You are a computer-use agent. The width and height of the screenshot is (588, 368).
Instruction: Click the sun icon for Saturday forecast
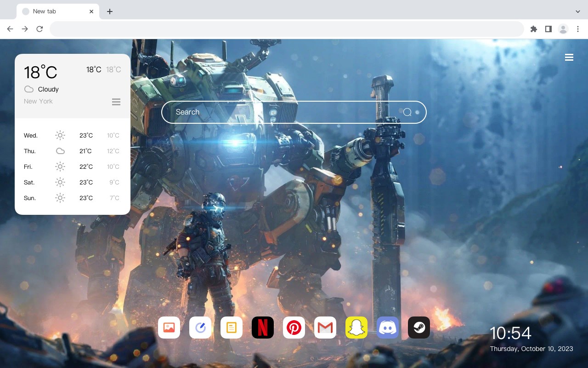point(60,182)
